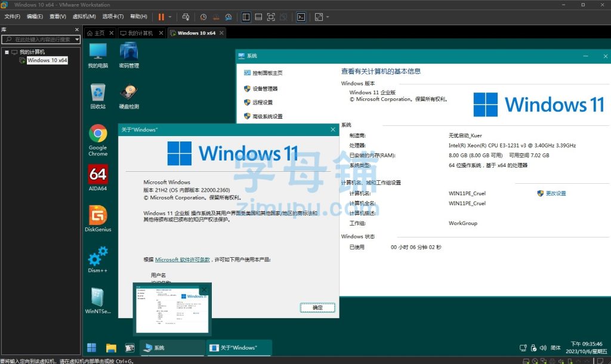Click the thumbnail bar view toolbar icon
Viewport: 611px width, 364px height.
tap(258, 17)
